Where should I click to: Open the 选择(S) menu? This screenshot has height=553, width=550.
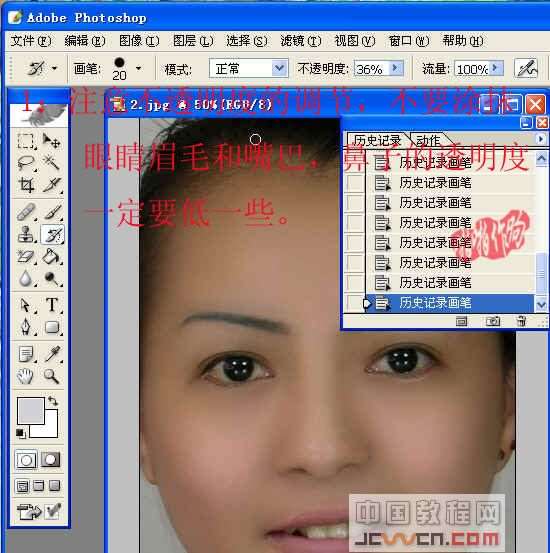(247, 41)
